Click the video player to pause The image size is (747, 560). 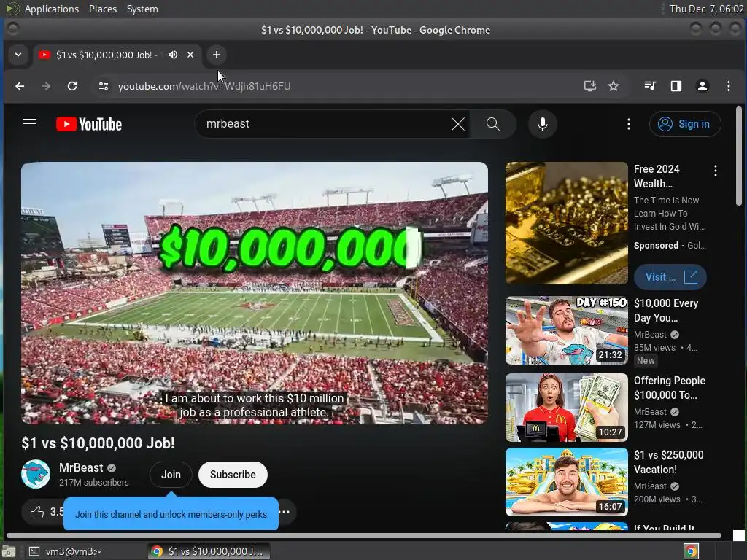click(255, 293)
